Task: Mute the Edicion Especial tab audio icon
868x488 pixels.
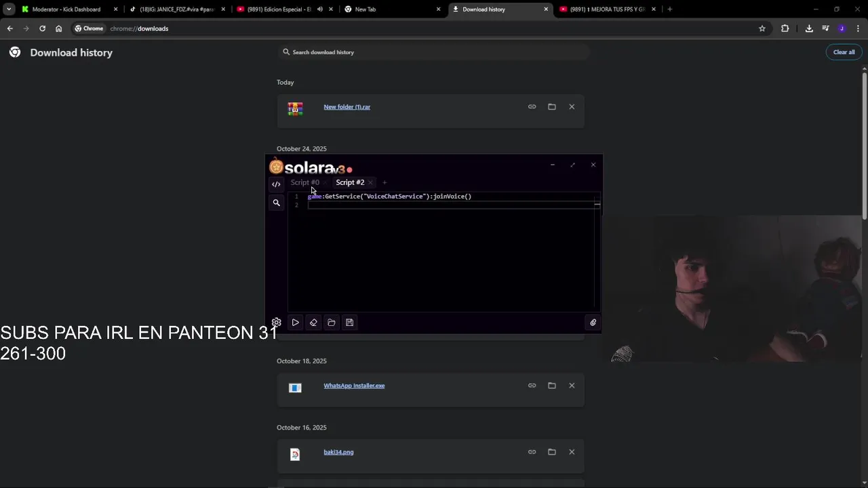Action: [320, 9]
